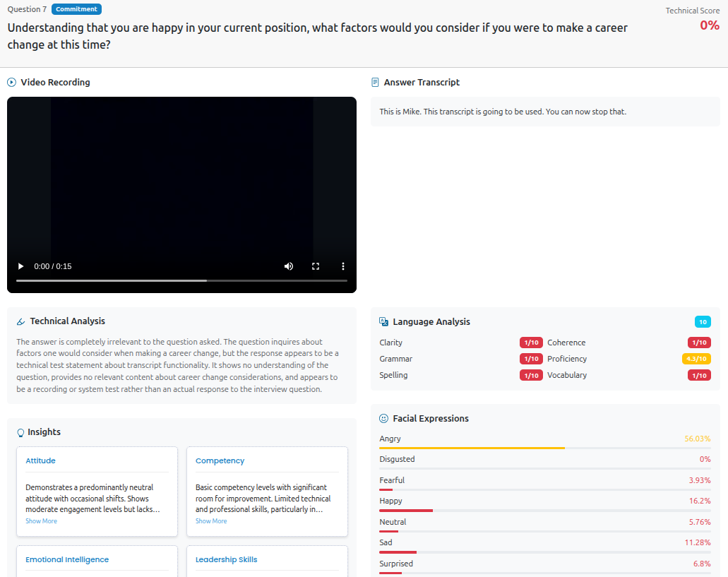Seek on the video progress bar
Viewport: 728px width, 577px height.
click(x=181, y=280)
